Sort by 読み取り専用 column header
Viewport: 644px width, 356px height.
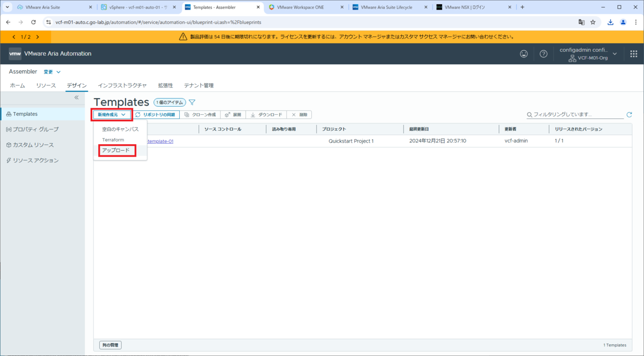[284, 129]
